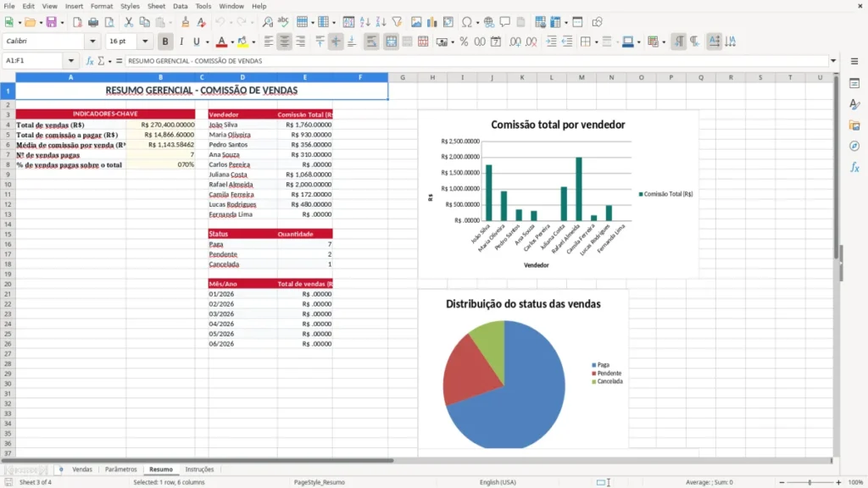Export directly as PDF
The width and height of the screenshot is (868, 488).
coord(77,22)
